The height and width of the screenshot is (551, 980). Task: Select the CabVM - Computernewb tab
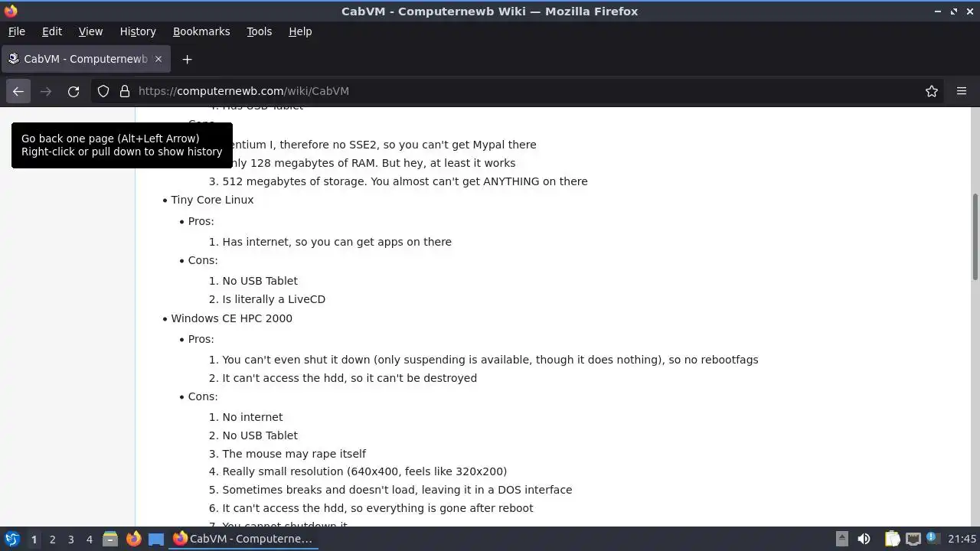[86, 59]
